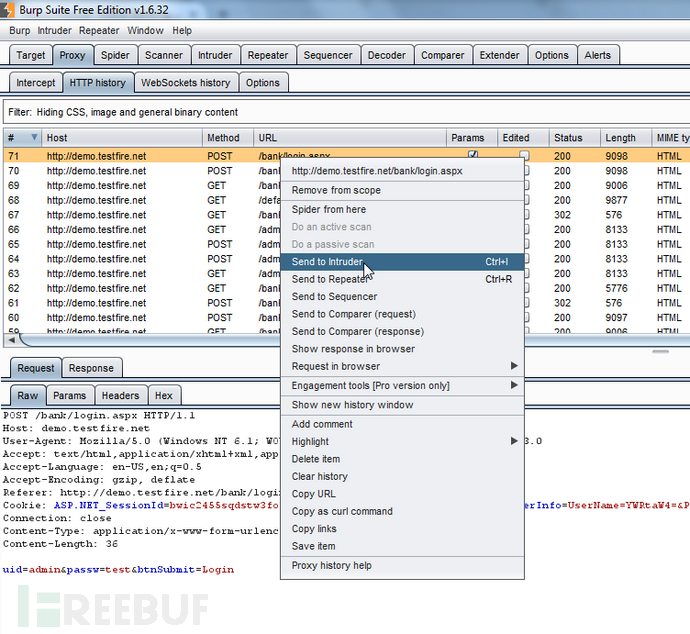Expand Engagement tools submenu arrow
This screenshot has width=690, height=634.
point(514,385)
